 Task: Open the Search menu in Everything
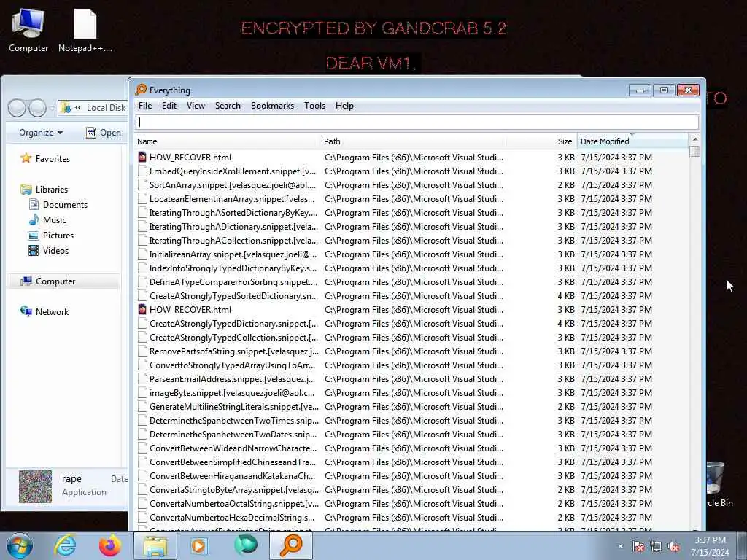click(228, 106)
